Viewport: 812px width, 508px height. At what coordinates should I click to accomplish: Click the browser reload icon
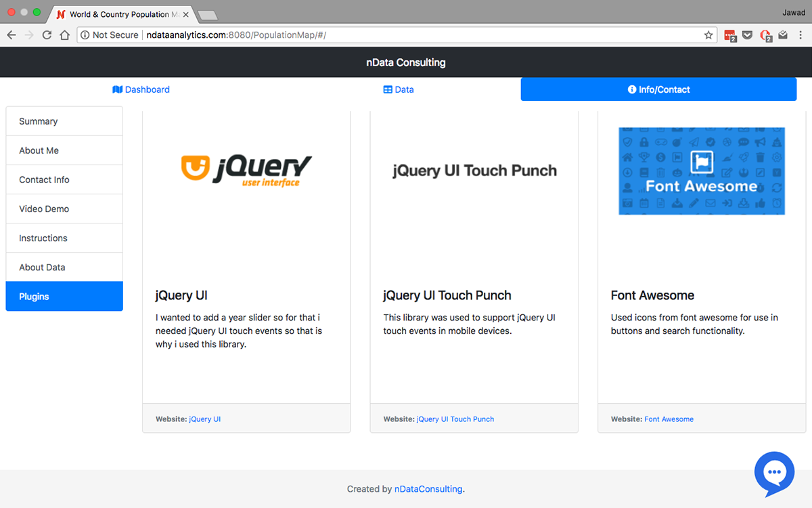tap(47, 35)
